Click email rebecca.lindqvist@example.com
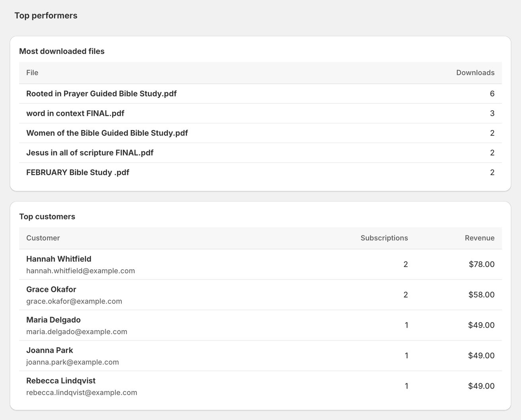Image resolution: width=521 pixels, height=420 pixels. [82, 393]
